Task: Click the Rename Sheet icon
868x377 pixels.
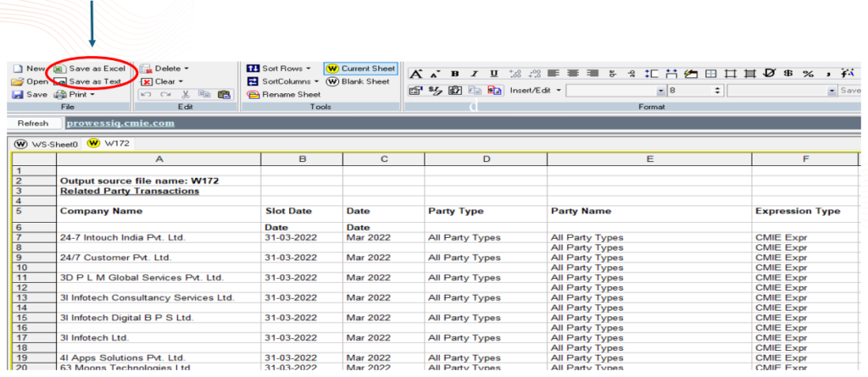Action: (x=253, y=95)
